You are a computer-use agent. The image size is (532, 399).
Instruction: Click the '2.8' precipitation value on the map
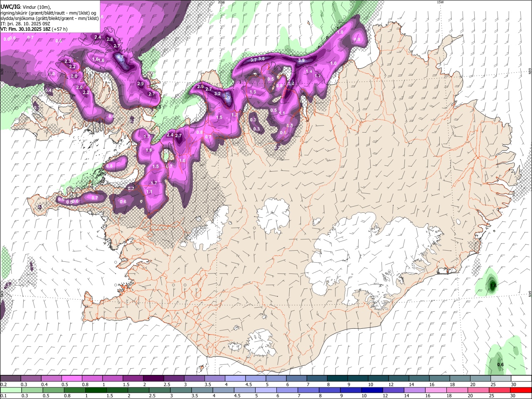pyautogui.click(x=110, y=39)
